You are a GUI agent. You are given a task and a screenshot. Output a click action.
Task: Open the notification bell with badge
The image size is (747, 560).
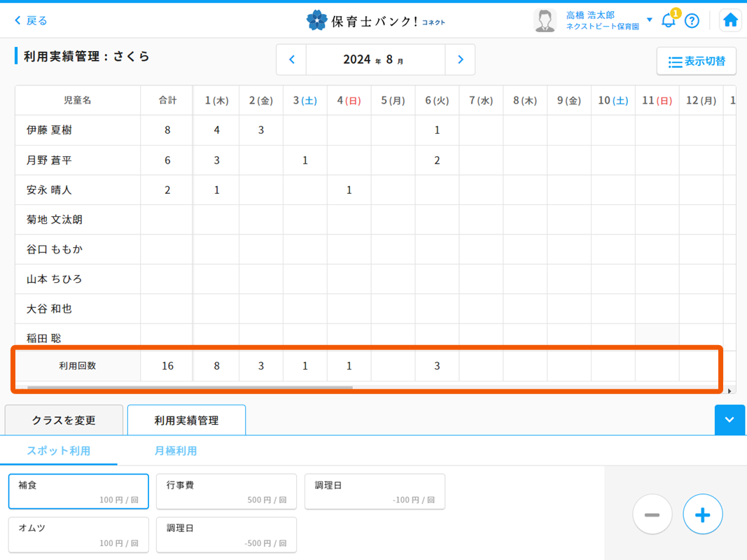(667, 20)
